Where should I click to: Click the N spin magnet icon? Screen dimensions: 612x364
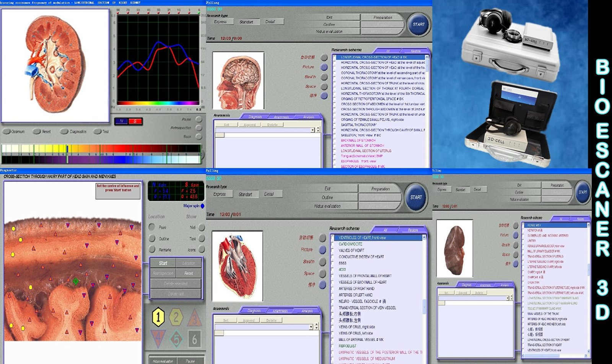point(122,121)
